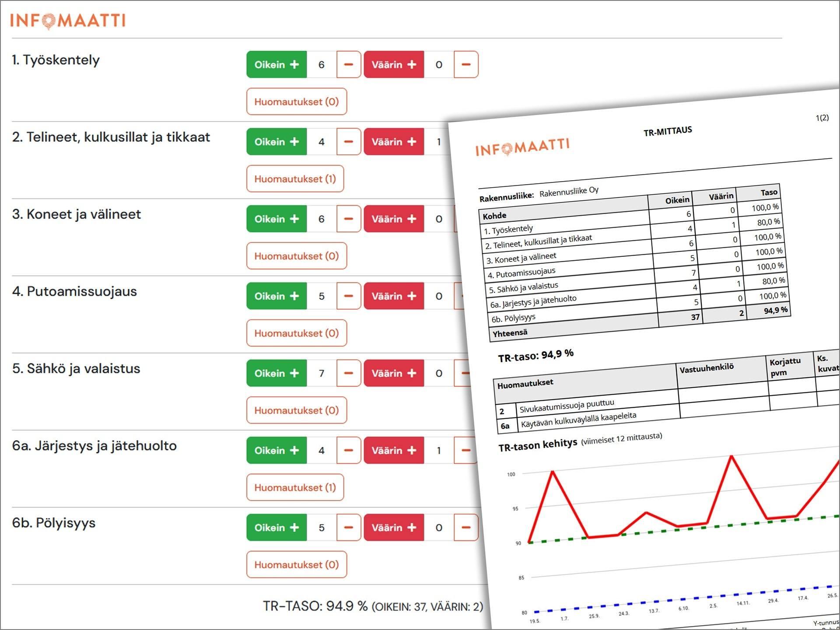Click Väärin + for Telineet, kulkusillat ja tikkaat
Screen dimensions: 840x630
pyautogui.click(x=394, y=142)
